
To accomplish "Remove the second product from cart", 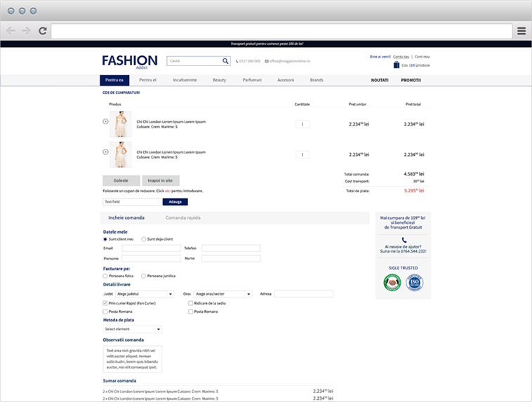I will tap(105, 152).
